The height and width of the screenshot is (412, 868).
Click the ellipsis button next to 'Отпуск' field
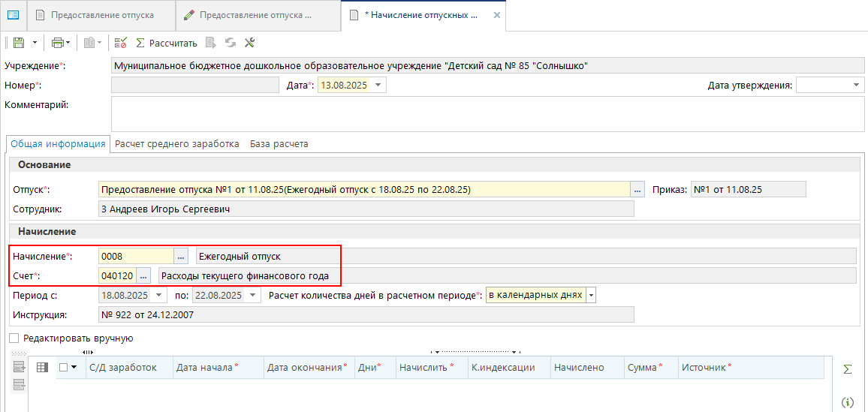coord(637,190)
